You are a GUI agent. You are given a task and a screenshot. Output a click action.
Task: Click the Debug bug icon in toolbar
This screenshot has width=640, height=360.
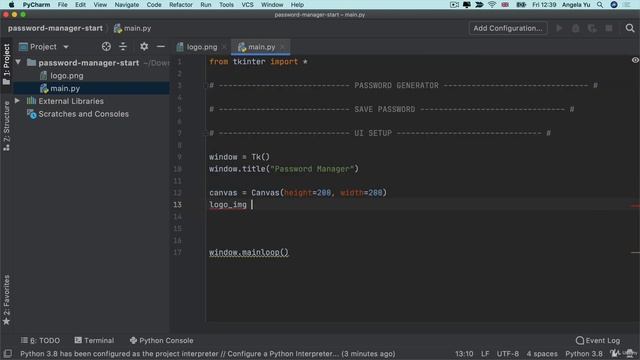click(x=576, y=28)
